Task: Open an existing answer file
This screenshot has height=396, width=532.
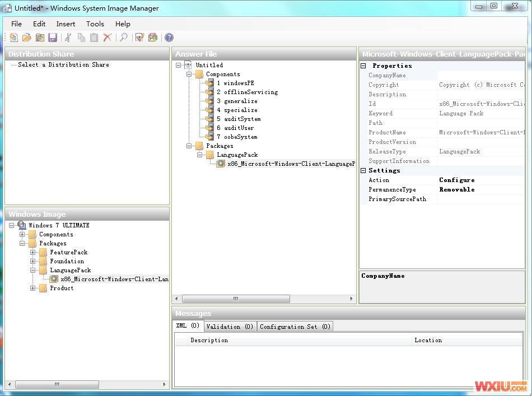Action: click(26, 38)
